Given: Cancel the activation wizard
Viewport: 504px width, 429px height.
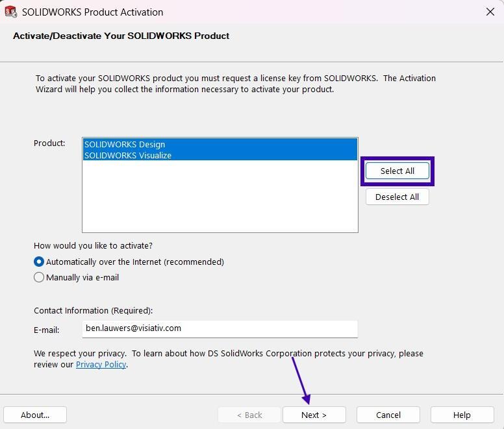Looking at the screenshot, I should pos(388,415).
